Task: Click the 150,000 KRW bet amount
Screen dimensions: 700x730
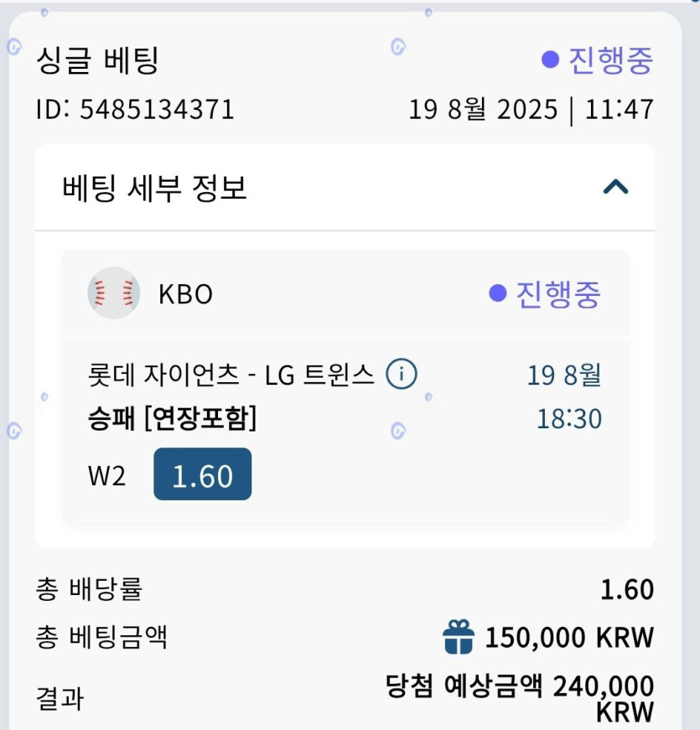Action: [569, 638]
